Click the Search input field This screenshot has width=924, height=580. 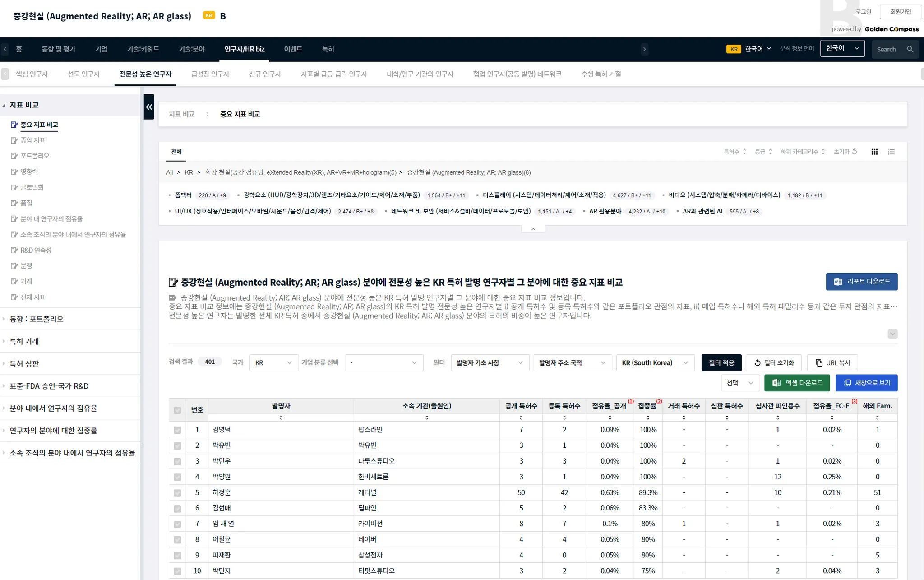(887, 50)
